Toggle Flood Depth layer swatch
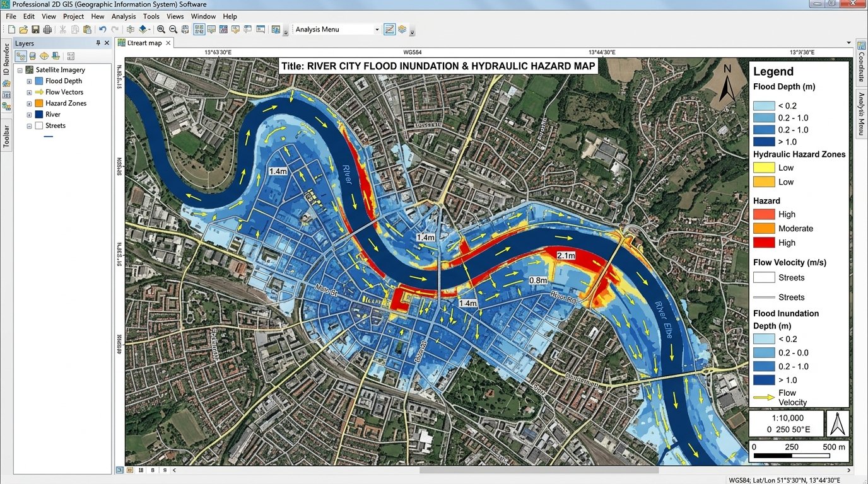This screenshot has height=484, width=868. pyautogui.click(x=39, y=81)
